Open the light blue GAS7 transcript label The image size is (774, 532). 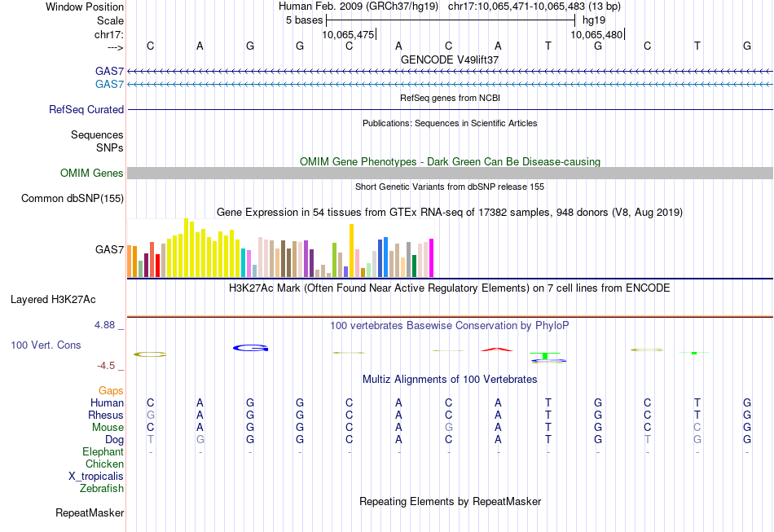click(x=110, y=84)
